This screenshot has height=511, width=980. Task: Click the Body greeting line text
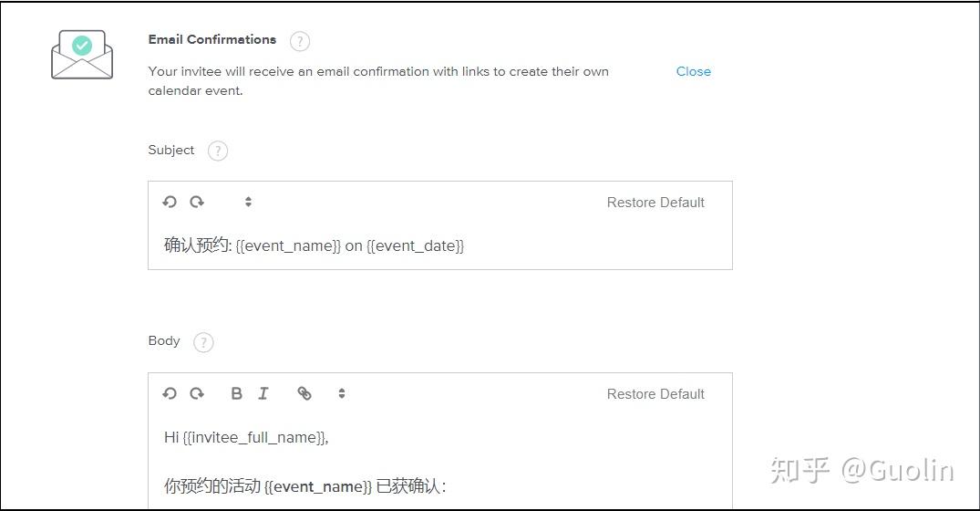[x=246, y=438]
